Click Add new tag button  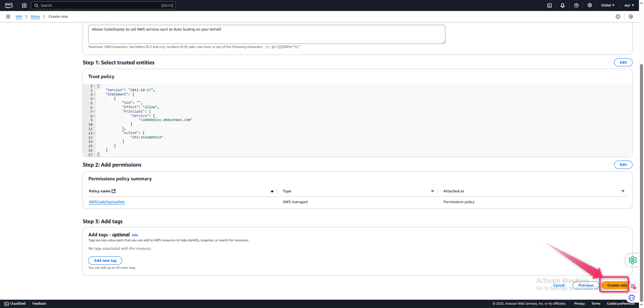click(105, 260)
